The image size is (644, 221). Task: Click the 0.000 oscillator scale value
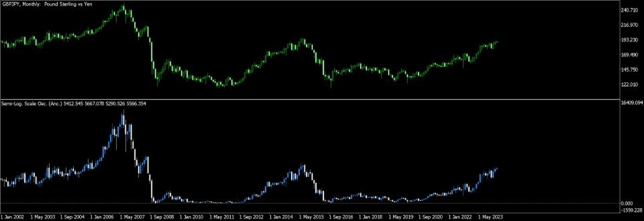click(627, 203)
